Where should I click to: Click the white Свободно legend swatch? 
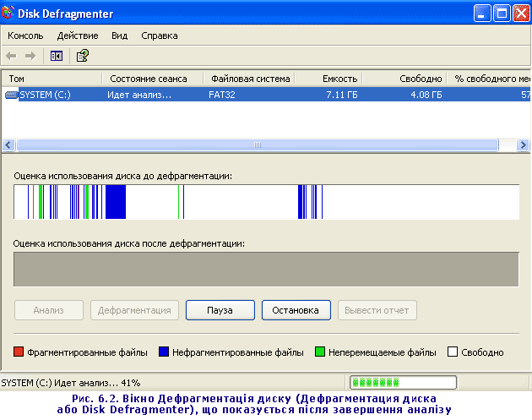coord(453,352)
